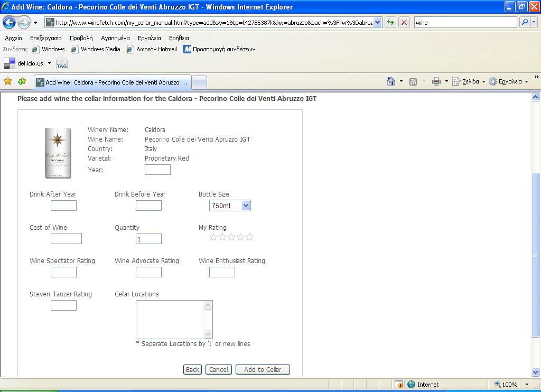The height and width of the screenshot is (392, 541).
Task: Expand the address bar URL dropdown
Action: pos(377,22)
